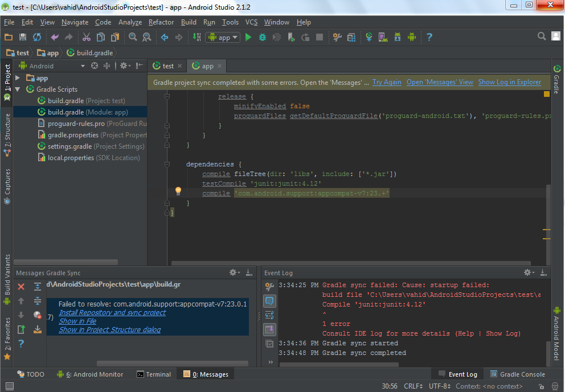Run the app with the green play button
The image size is (565, 392).
coord(248,37)
